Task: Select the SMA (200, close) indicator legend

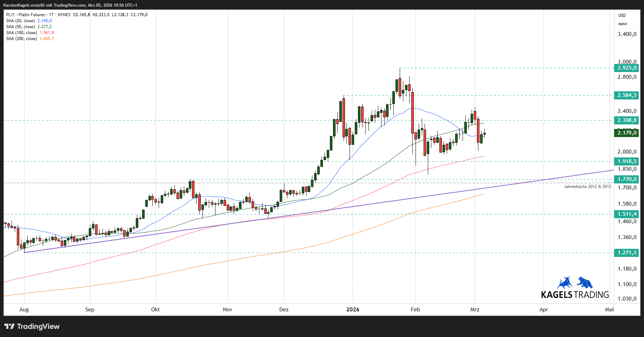Action: [21, 39]
